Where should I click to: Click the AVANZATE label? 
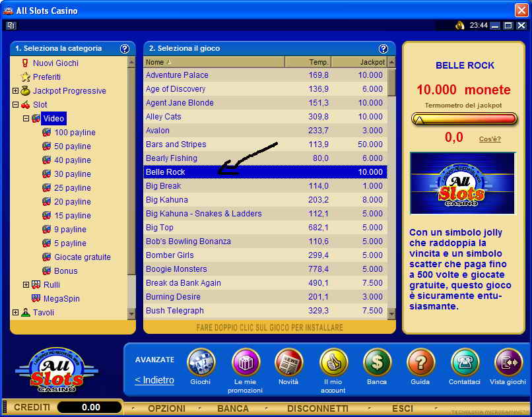click(x=154, y=360)
